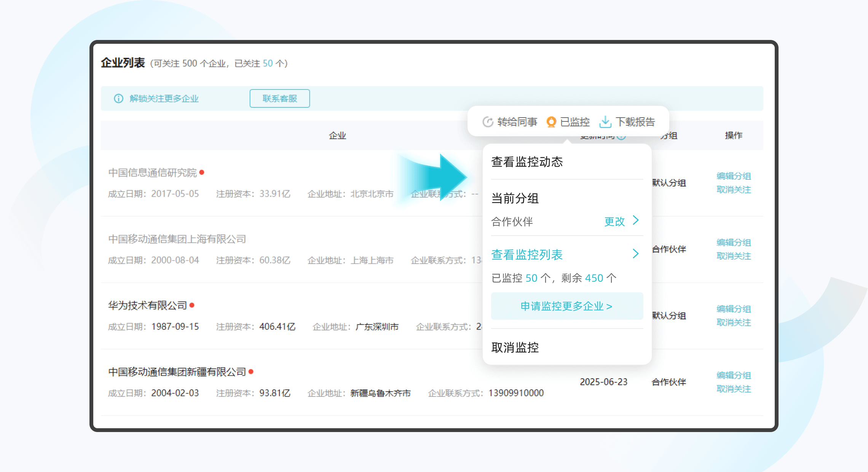The width and height of the screenshot is (868, 472).
Task: Open 查看监控列表 link
Action: coord(527,255)
